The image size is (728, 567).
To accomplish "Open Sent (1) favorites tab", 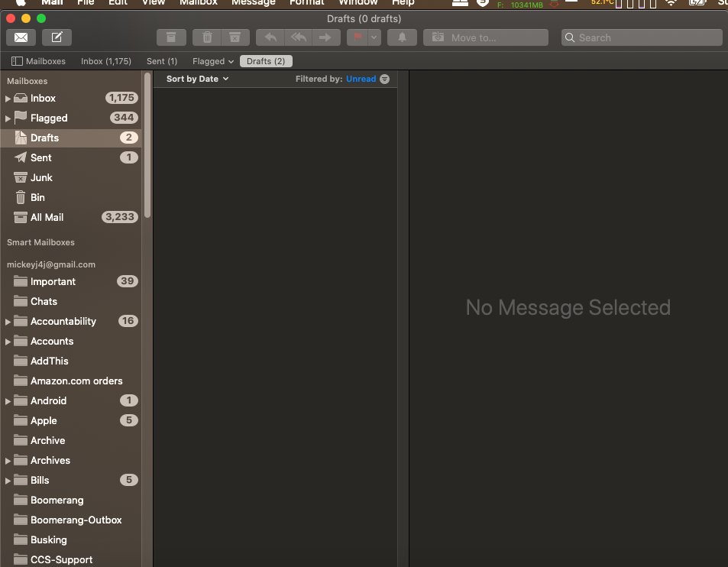I will pyautogui.click(x=162, y=61).
